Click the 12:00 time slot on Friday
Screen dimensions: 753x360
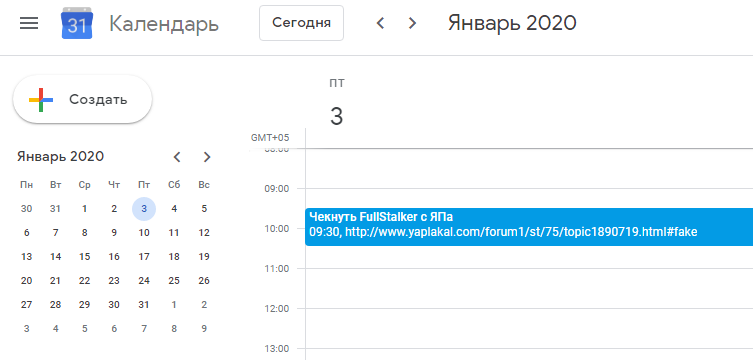coord(529,328)
